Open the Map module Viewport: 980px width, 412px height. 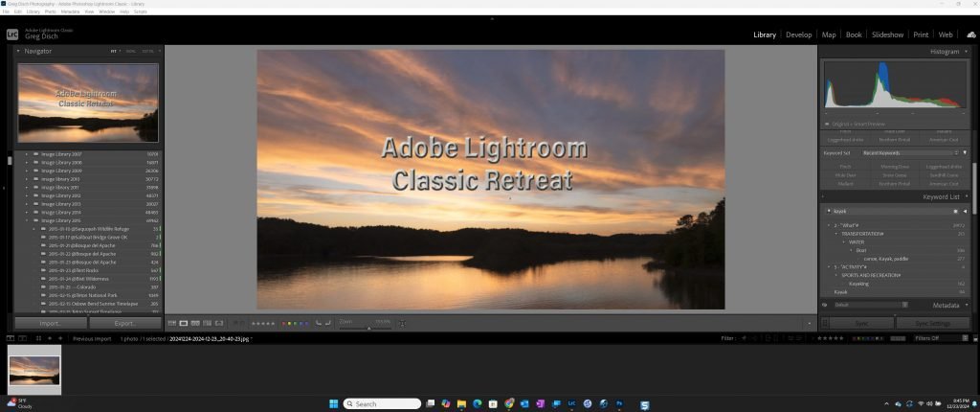(829, 35)
